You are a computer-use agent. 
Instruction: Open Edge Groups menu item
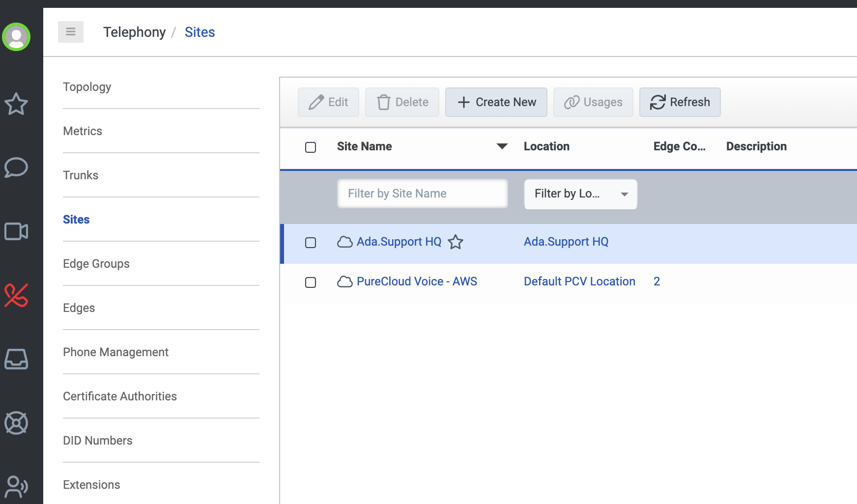pos(96,264)
